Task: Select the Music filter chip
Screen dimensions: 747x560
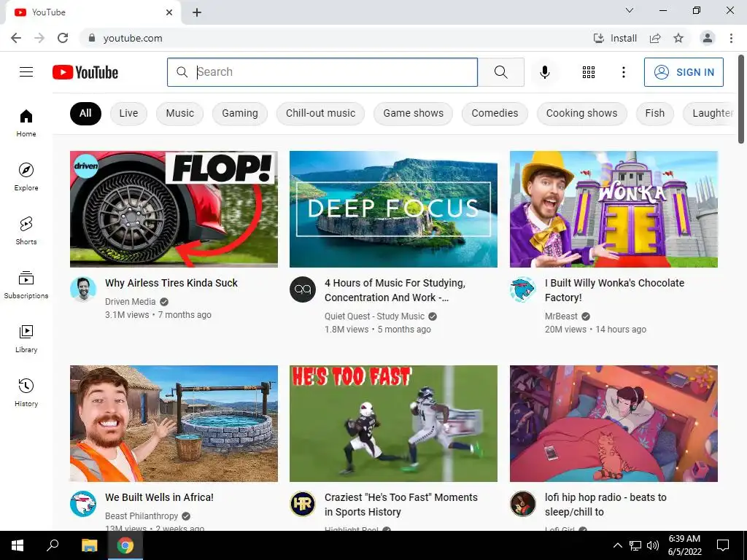Action: point(180,113)
